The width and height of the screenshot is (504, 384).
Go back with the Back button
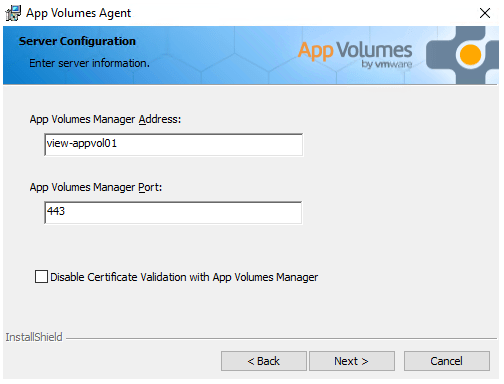pos(264,361)
